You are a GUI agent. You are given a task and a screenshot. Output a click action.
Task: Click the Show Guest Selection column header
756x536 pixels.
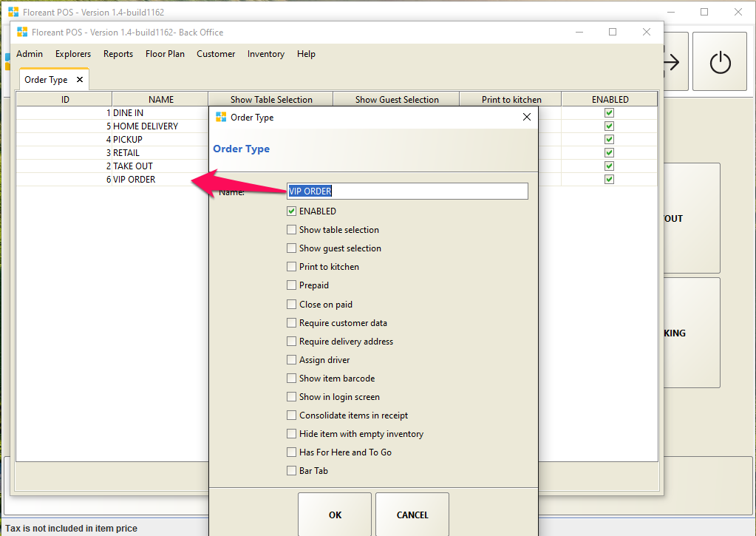[396, 99]
